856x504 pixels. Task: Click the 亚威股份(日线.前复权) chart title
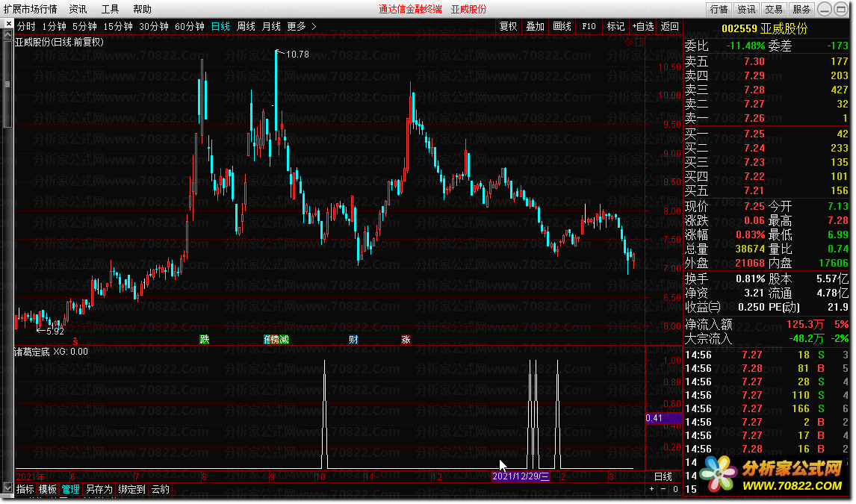pos(58,42)
